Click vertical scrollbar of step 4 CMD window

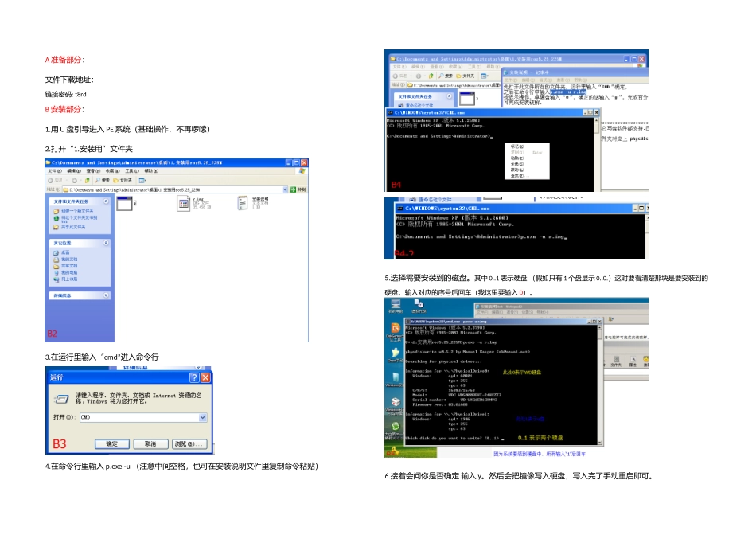click(x=596, y=154)
